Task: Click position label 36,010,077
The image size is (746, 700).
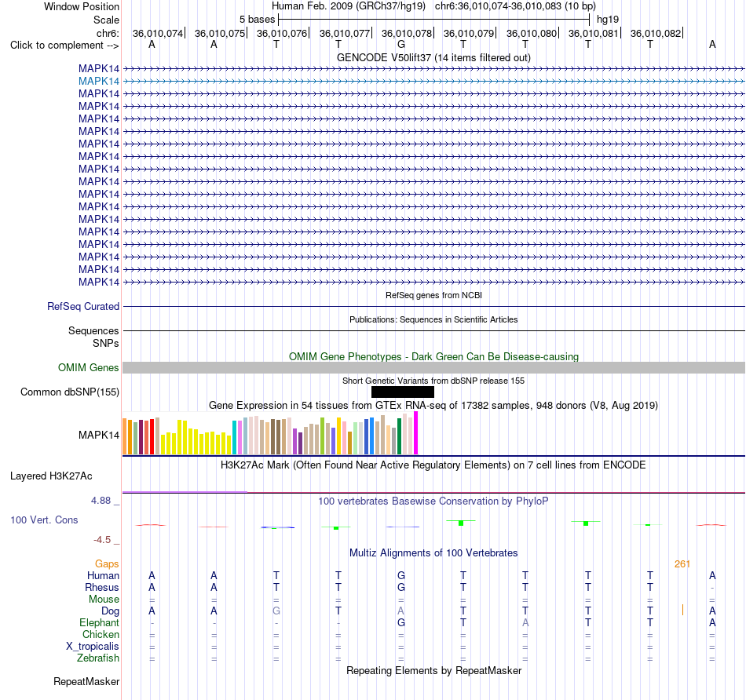Action: click(345, 33)
